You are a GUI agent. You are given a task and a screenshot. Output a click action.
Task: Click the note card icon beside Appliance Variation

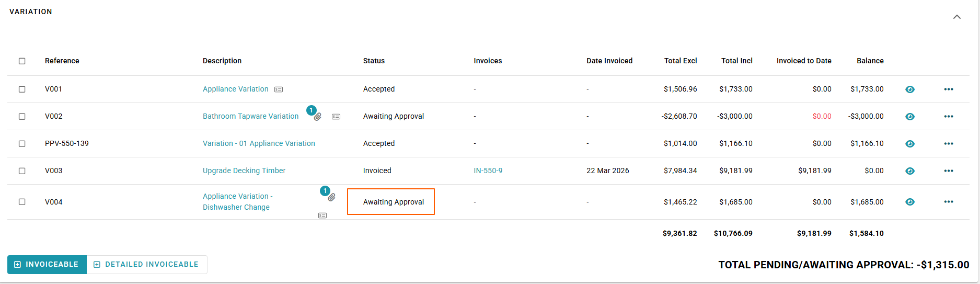click(x=279, y=89)
